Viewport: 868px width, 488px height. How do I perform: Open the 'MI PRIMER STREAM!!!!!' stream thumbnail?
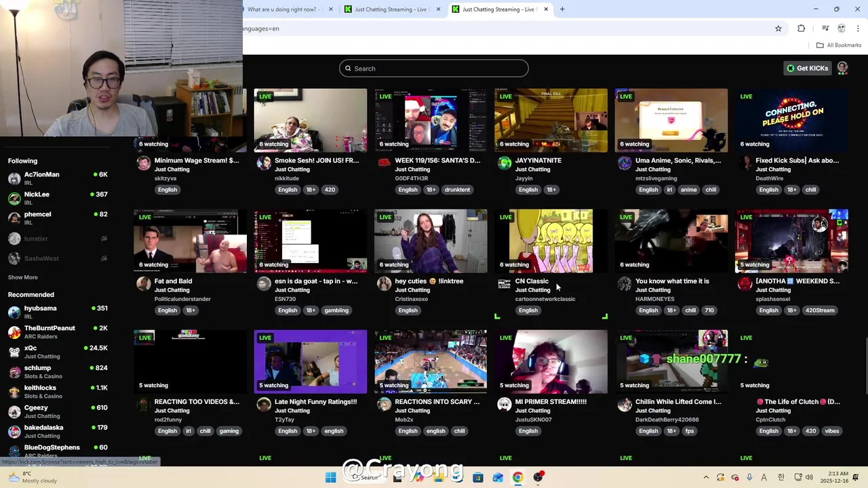[x=551, y=362]
